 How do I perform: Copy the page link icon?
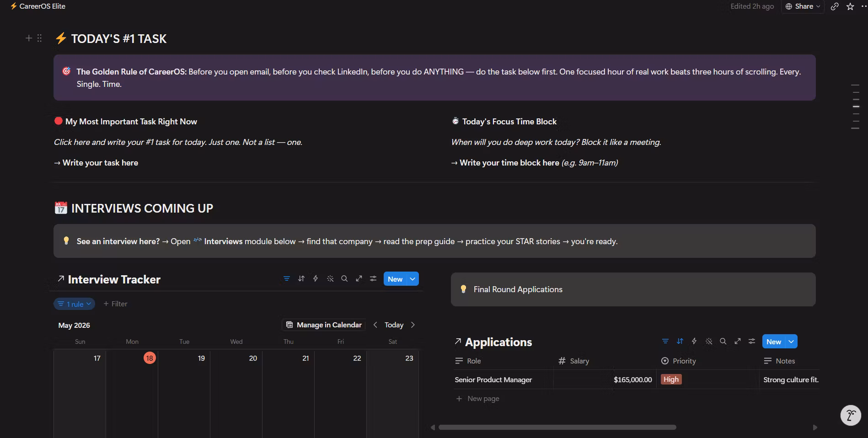tap(835, 6)
